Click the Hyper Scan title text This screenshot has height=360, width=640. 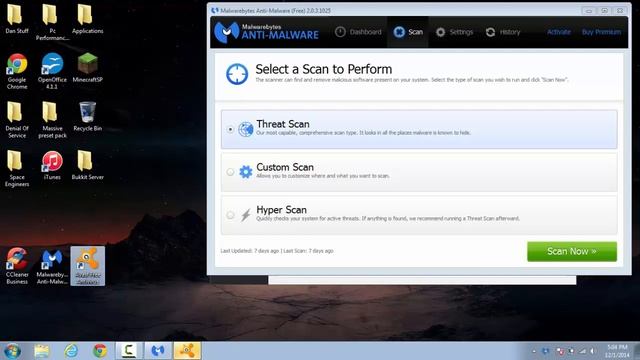point(281,210)
